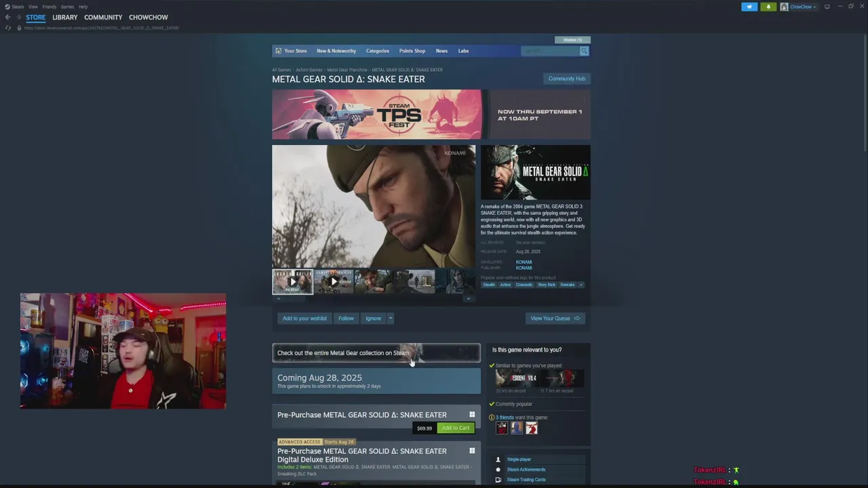Open the KONAMI publisher link

click(x=524, y=268)
